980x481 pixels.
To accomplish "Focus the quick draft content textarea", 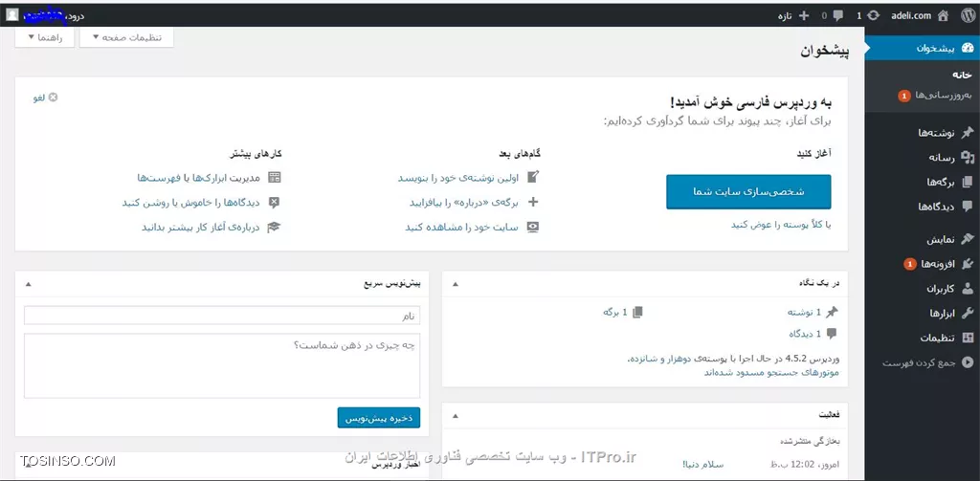I will (x=222, y=365).
